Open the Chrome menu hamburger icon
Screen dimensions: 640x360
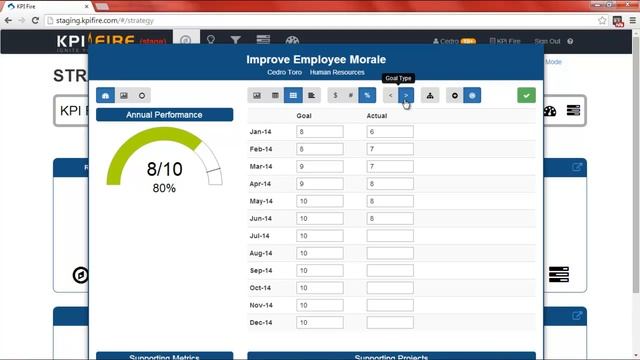point(633,20)
